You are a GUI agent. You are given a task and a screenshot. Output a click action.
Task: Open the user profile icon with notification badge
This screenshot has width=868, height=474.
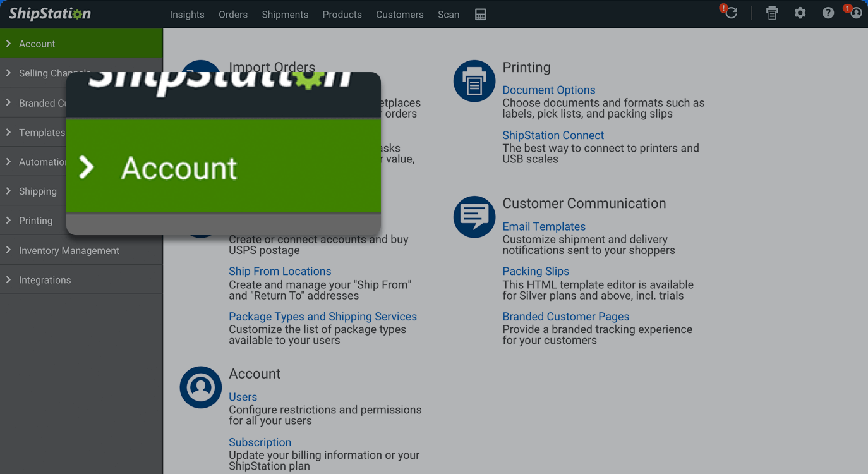click(x=855, y=13)
